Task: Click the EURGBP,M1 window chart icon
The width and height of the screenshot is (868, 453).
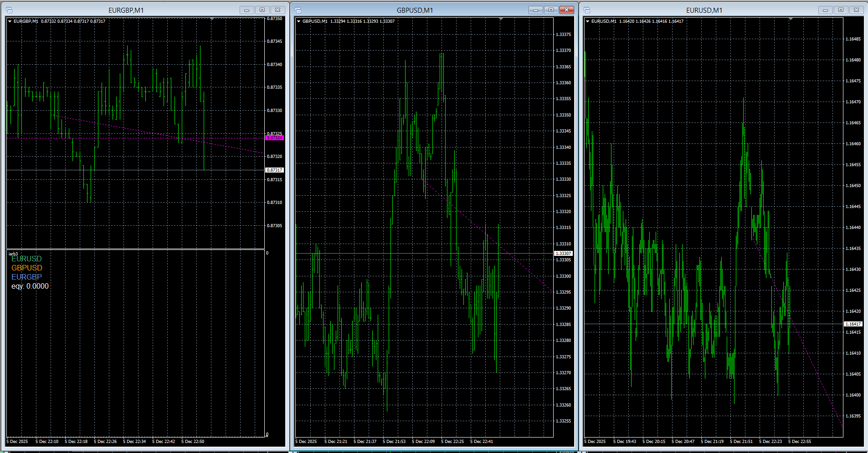Action: pos(9,10)
